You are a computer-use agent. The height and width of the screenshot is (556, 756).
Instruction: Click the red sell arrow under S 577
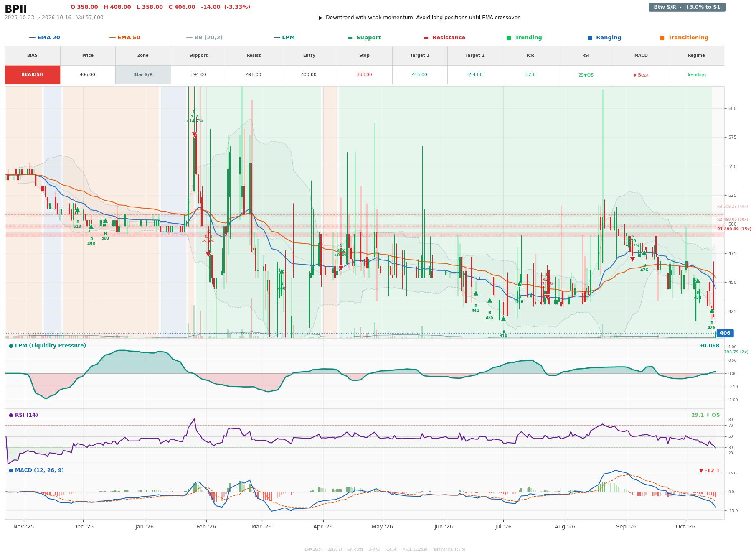point(194,135)
